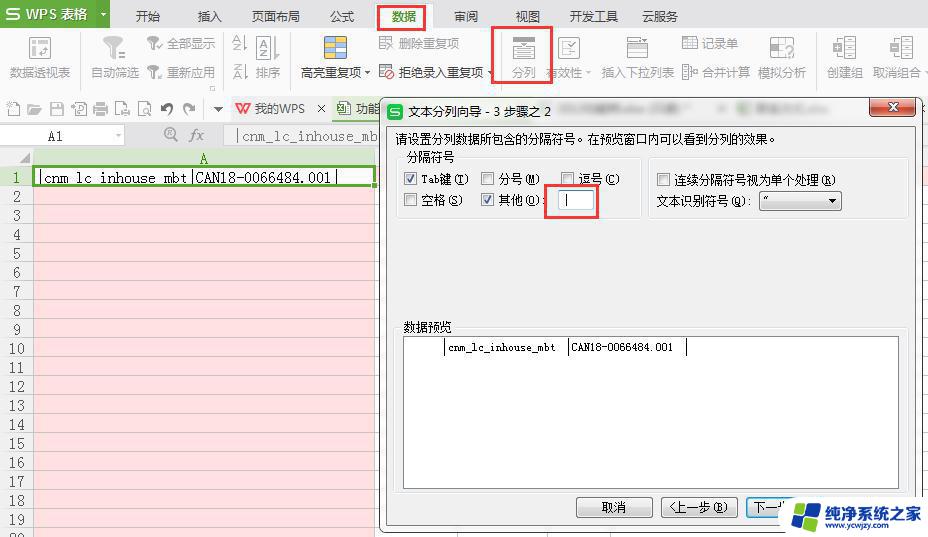
Task: Open the 数据透视表 pivot table tool
Action: point(40,49)
